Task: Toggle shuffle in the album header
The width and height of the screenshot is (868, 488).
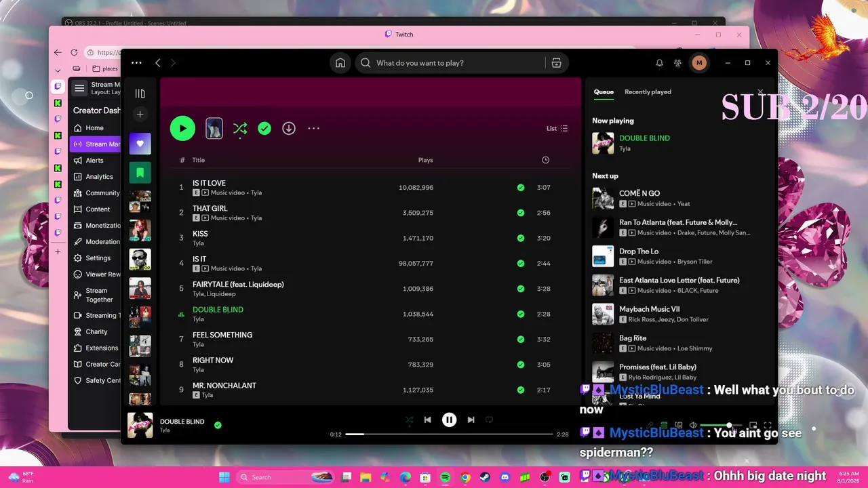Action: click(240, 128)
